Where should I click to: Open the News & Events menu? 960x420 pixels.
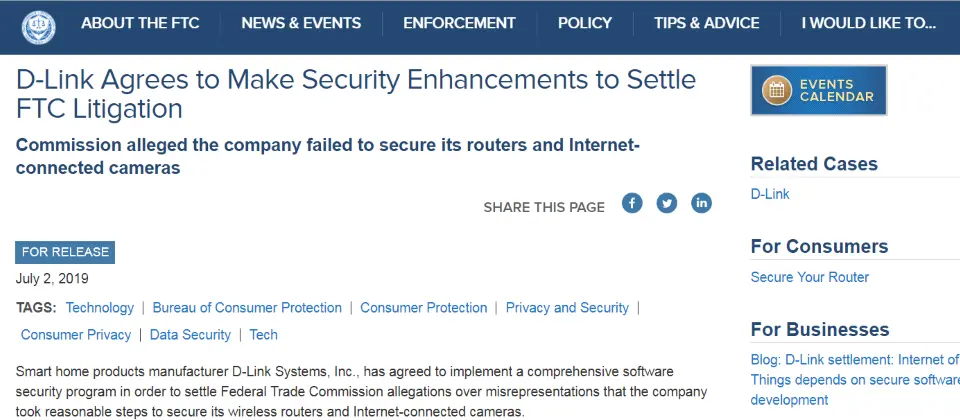coord(301,23)
